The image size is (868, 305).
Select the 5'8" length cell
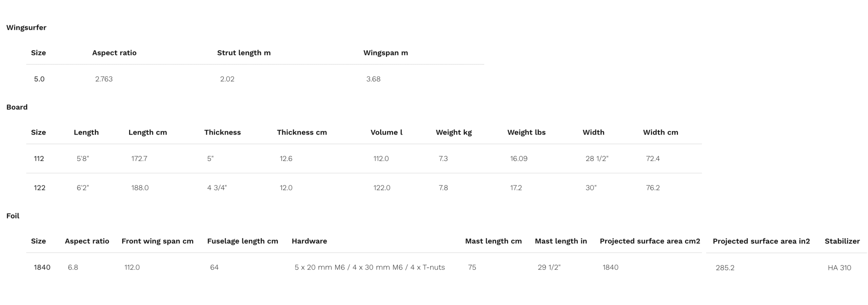click(x=83, y=158)
